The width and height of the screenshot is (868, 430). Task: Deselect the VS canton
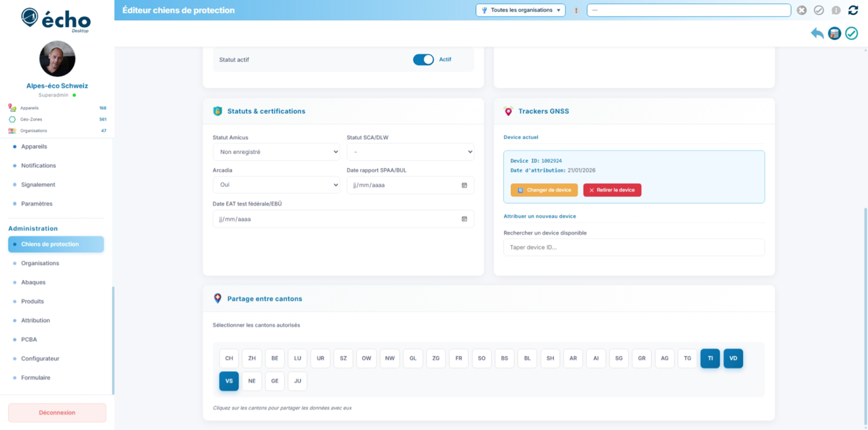[229, 381]
